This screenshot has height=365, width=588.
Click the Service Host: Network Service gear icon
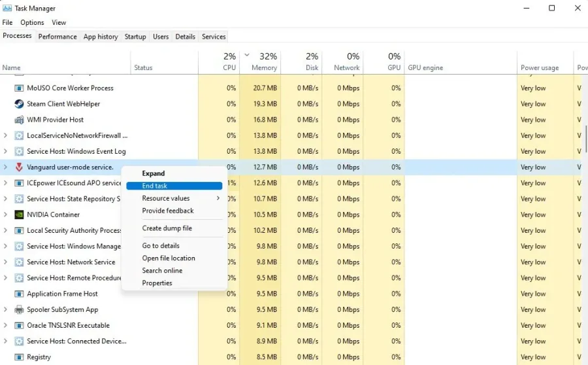(x=19, y=262)
